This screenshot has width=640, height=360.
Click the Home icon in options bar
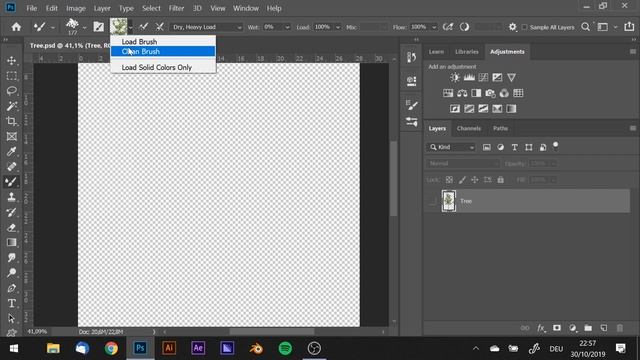tap(16, 27)
